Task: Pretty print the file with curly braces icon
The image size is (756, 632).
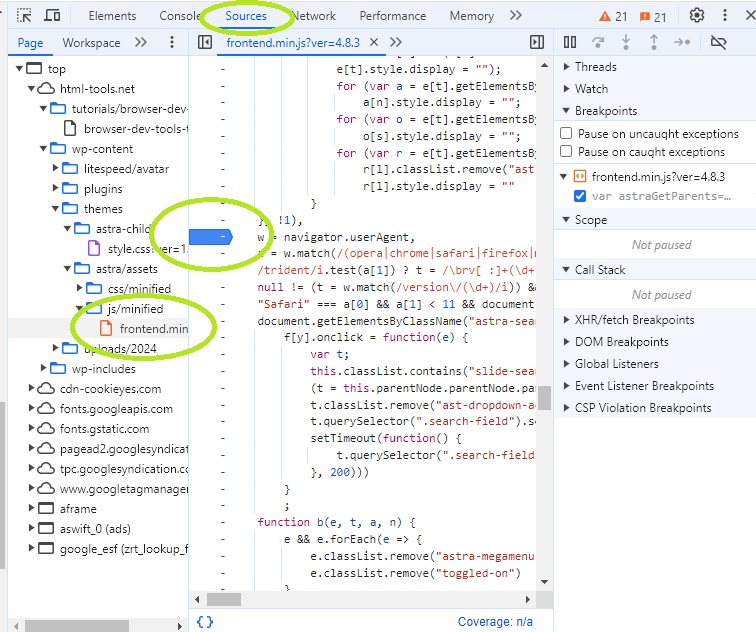Action: pos(204,622)
